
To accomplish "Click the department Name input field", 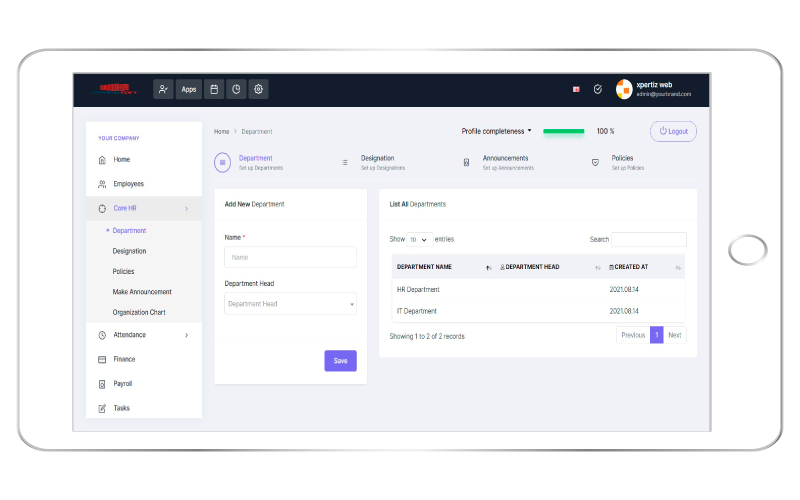I will tap(290, 257).
